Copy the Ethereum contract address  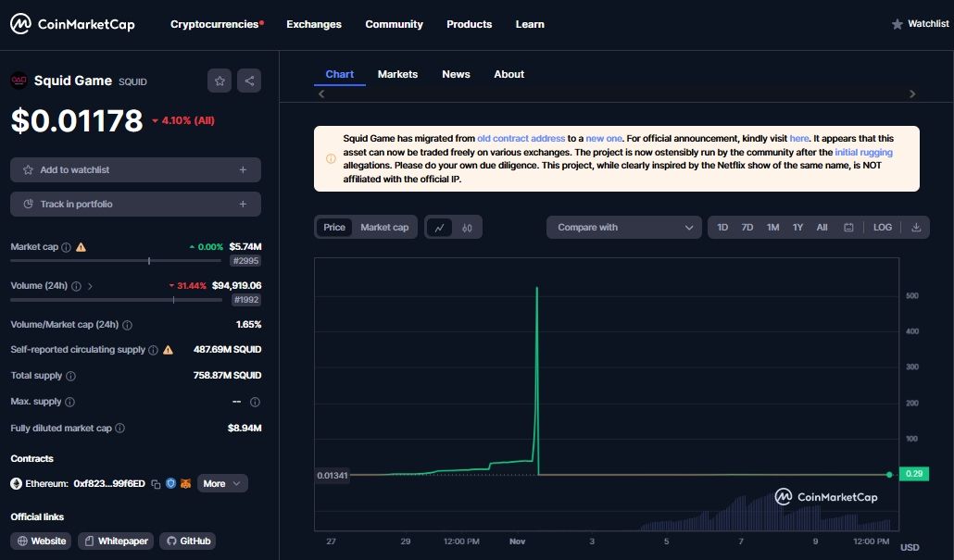[x=156, y=484]
